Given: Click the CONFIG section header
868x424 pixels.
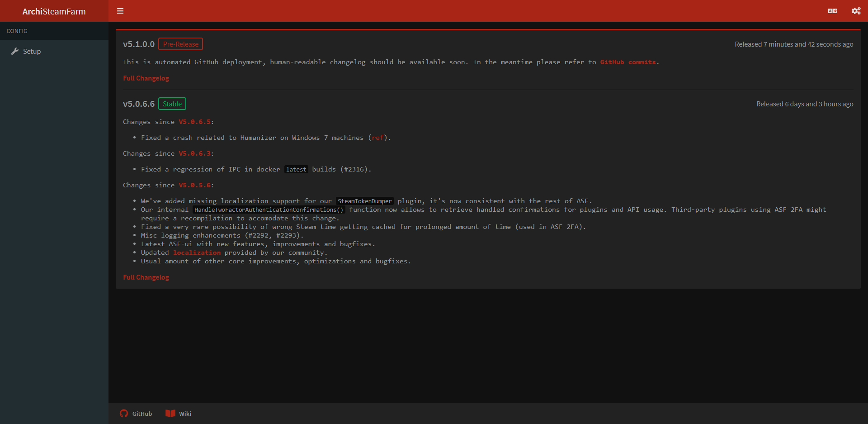Looking at the screenshot, I should (x=17, y=31).
